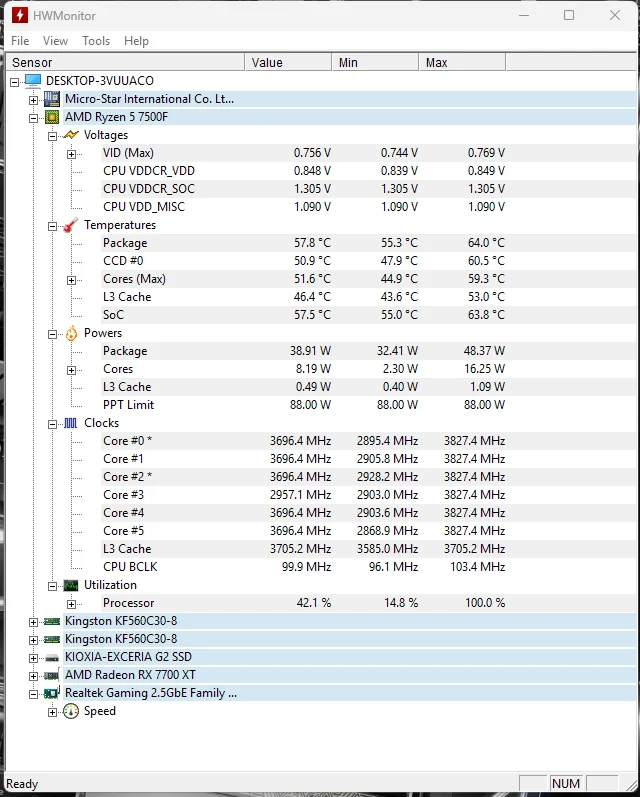Open the View menu
The width and height of the screenshot is (640, 797).
coord(55,41)
